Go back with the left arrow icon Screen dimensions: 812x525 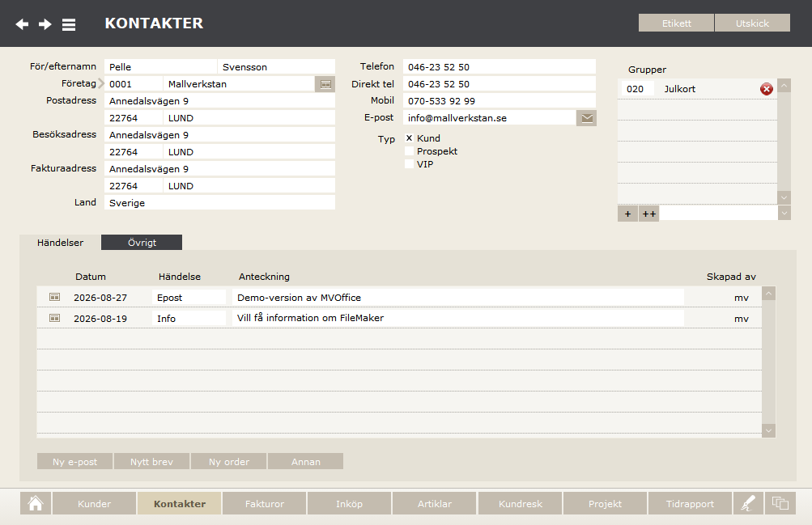point(22,23)
